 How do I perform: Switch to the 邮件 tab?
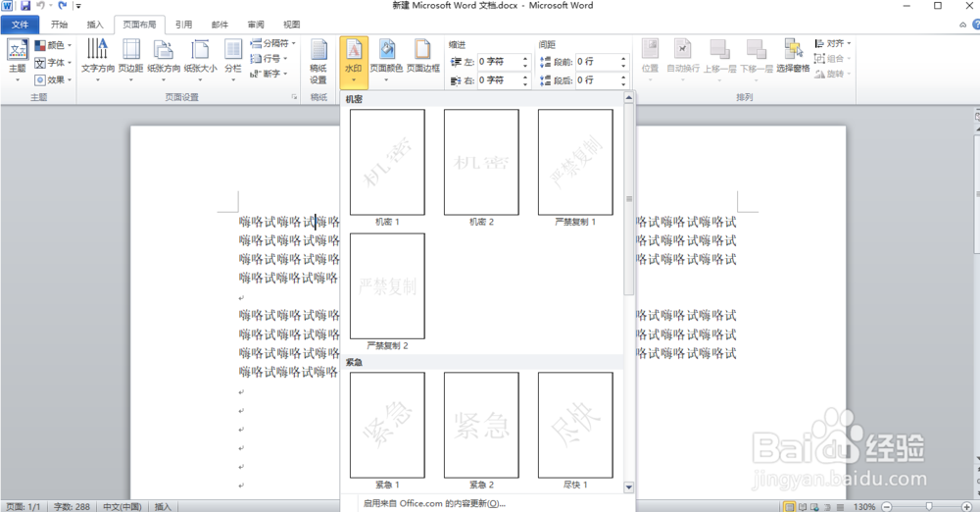(x=220, y=25)
